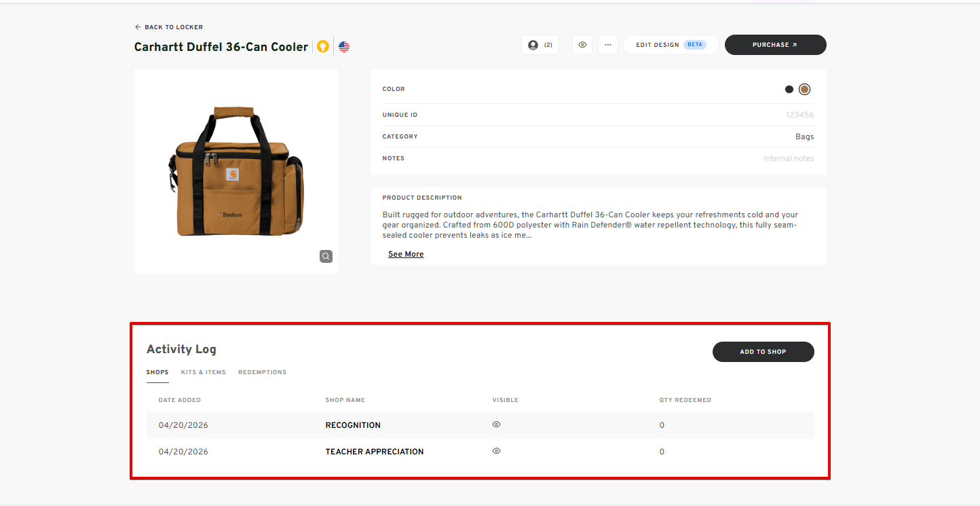Open the three-dot more options menu
Screen dimensions: 980x506
coord(608,45)
